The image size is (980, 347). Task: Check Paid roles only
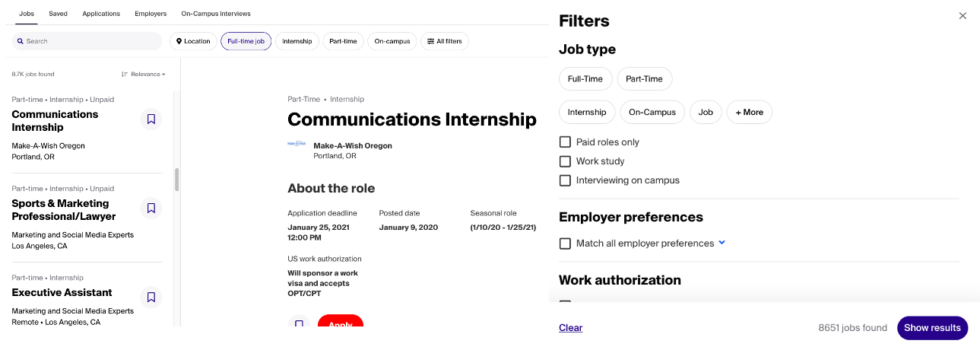coord(565,142)
